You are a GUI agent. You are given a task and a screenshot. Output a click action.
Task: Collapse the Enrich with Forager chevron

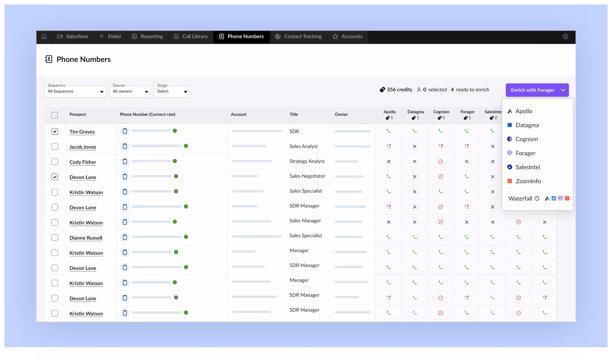563,90
